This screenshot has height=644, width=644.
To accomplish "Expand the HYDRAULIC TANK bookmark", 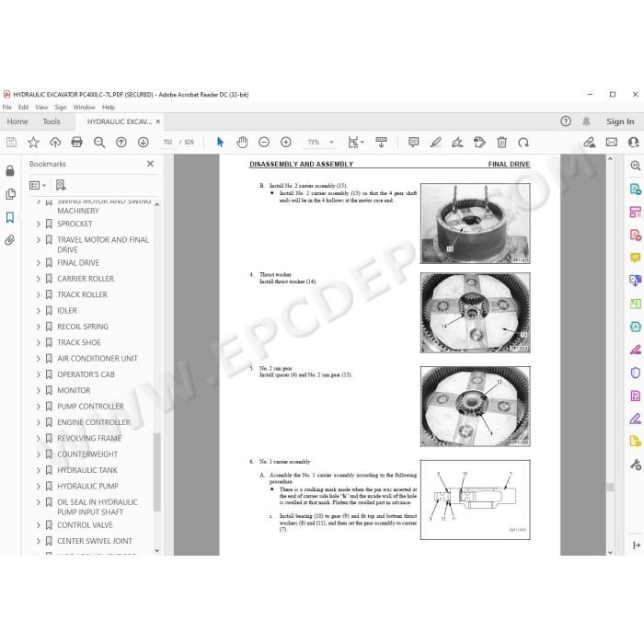I will (39, 470).
